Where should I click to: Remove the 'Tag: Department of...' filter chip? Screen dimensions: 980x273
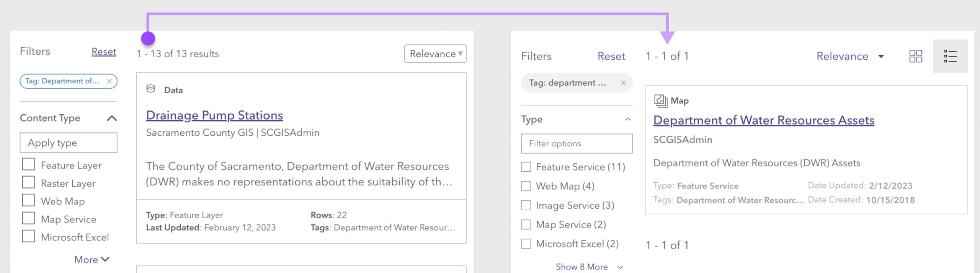109,81
